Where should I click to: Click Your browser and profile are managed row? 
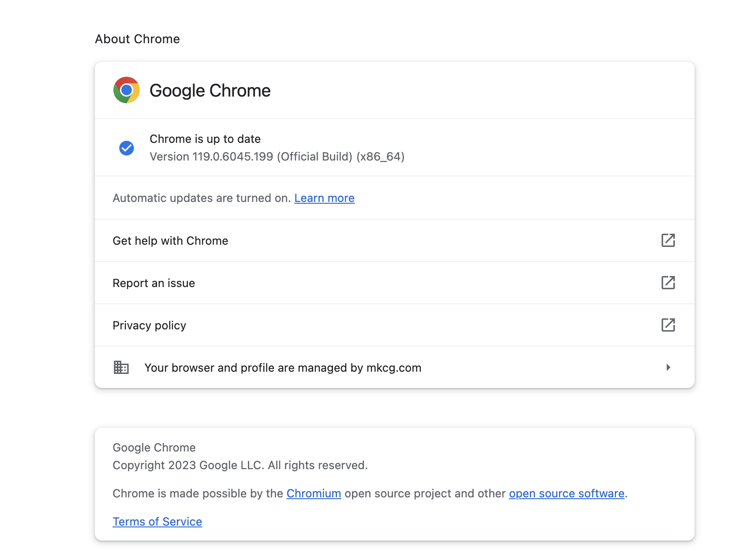[x=395, y=367]
